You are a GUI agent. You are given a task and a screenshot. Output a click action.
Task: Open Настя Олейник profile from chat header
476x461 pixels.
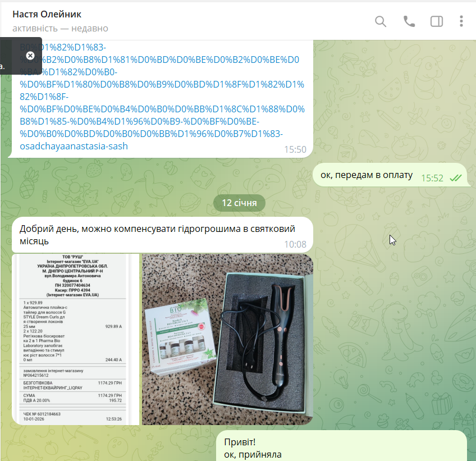pyautogui.click(x=47, y=14)
